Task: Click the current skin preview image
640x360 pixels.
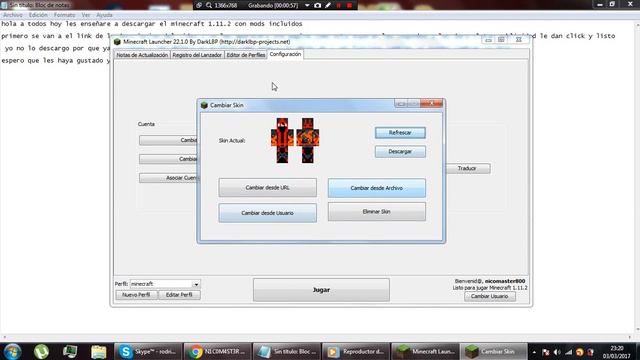Action: point(295,140)
